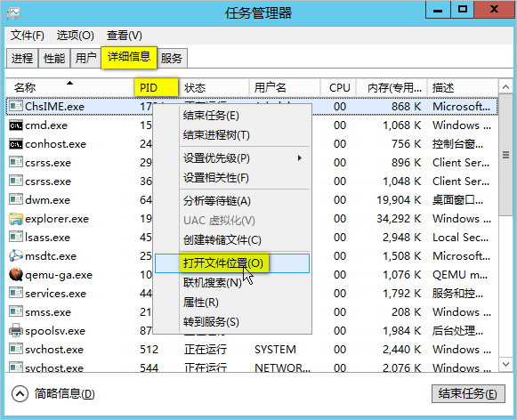The width and height of the screenshot is (517, 420).
Task: Sort by the CPU column header
Action: click(339, 88)
